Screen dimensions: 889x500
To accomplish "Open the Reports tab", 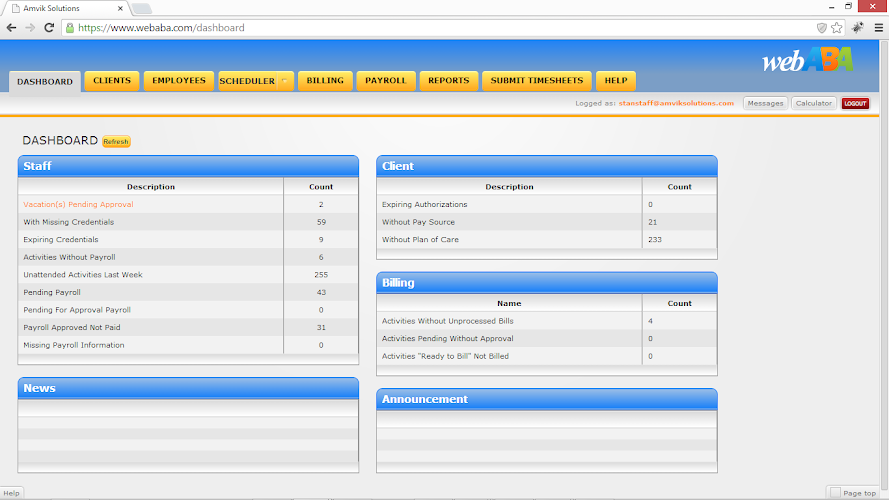I will (x=448, y=81).
